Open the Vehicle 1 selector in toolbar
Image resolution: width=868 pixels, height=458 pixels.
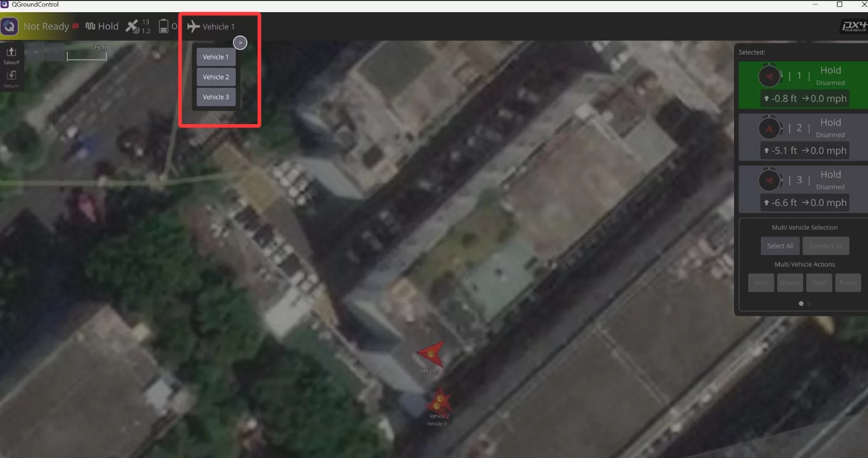[x=211, y=26]
